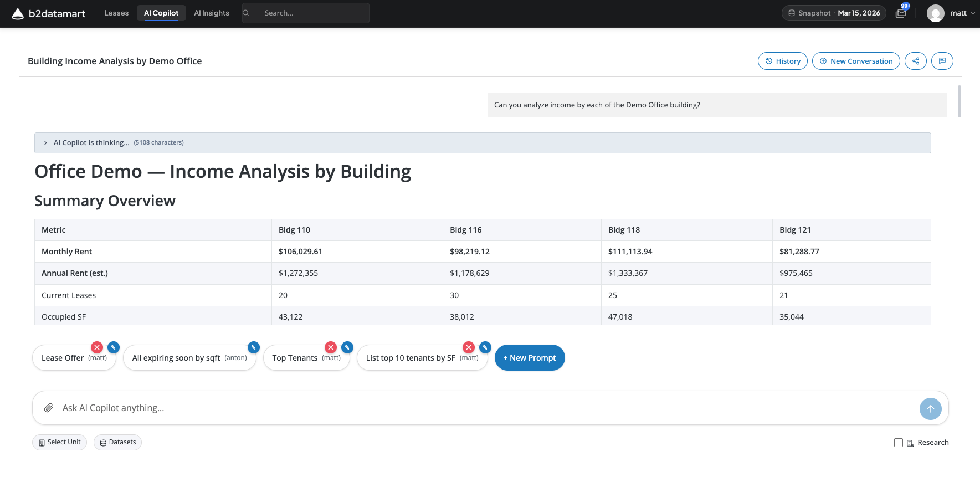980x487 pixels.
Task: Delete the Lease Offer saved prompt
Action: [97, 347]
